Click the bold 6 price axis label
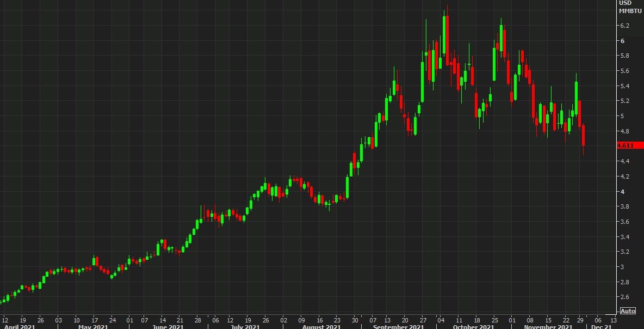644x329 pixels. click(x=623, y=41)
